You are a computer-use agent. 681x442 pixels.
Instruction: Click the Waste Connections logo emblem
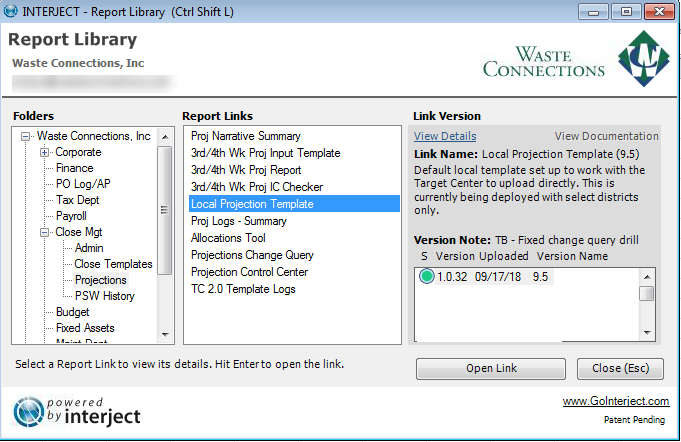click(644, 58)
